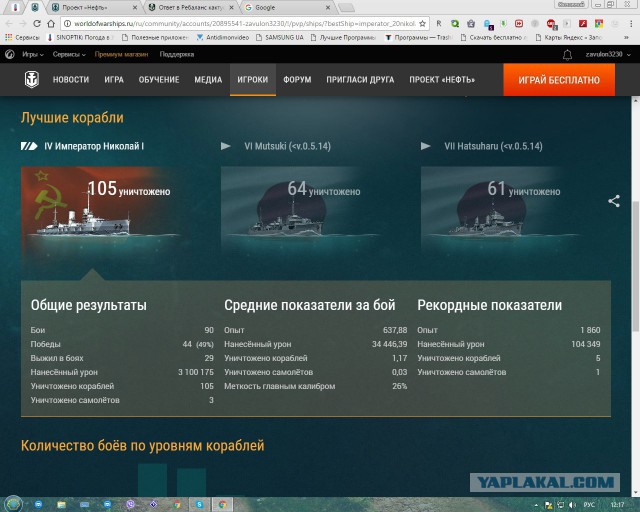640x512 pixels.
Task: Open the 'Antidimonvideo' bookmark
Action: tap(223, 38)
